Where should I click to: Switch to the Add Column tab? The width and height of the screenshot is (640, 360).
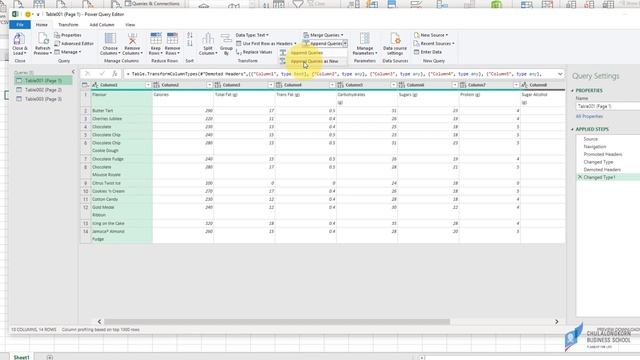102,25
